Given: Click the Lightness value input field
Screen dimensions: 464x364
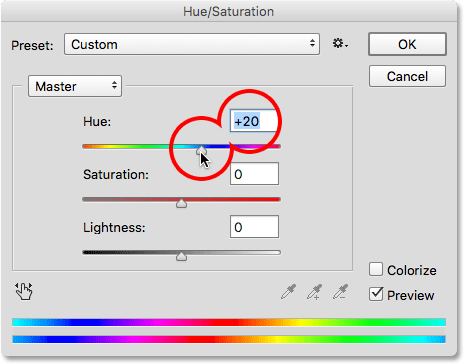Looking at the screenshot, I should (x=254, y=227).
